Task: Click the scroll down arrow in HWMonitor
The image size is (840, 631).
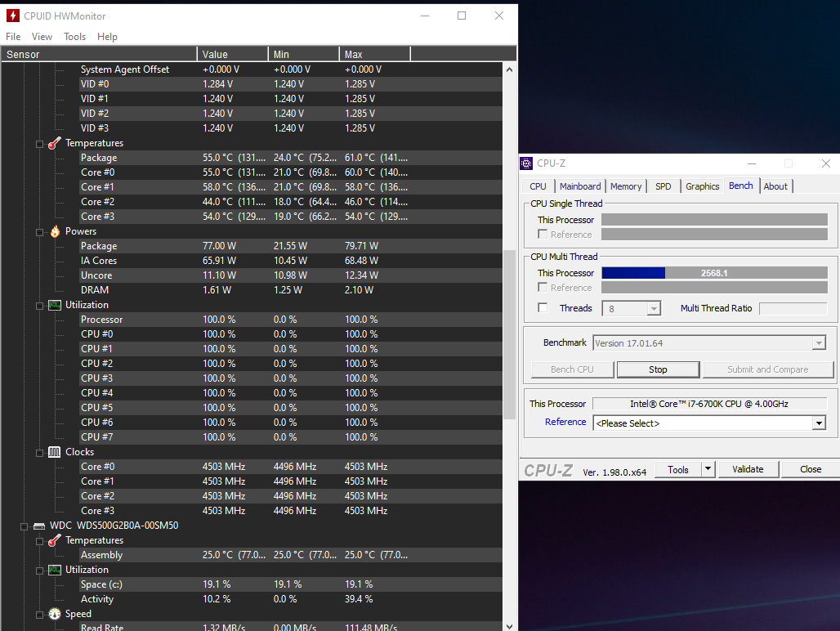Action: [x=509, y=625]
